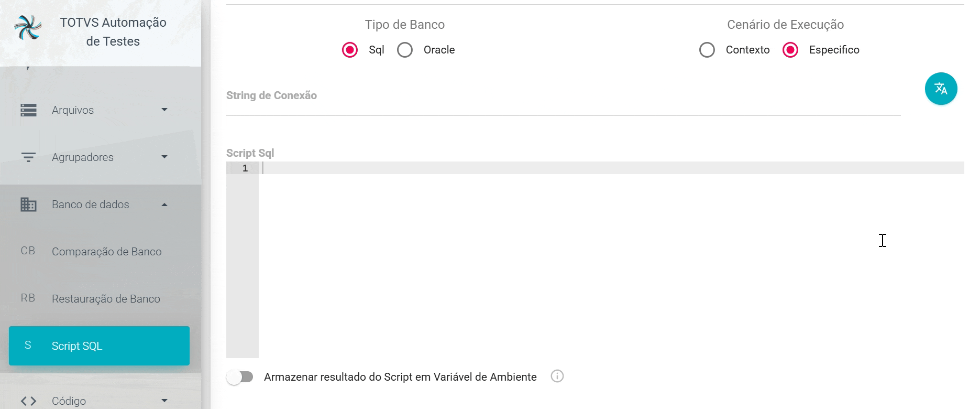Open Restauração de Banco page

click(x=106, y=299)
